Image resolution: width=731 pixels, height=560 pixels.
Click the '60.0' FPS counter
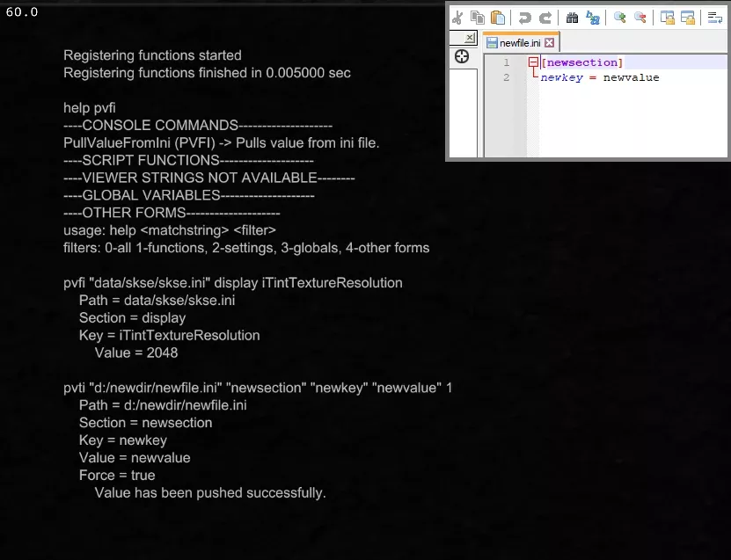(x=22, y=12)
